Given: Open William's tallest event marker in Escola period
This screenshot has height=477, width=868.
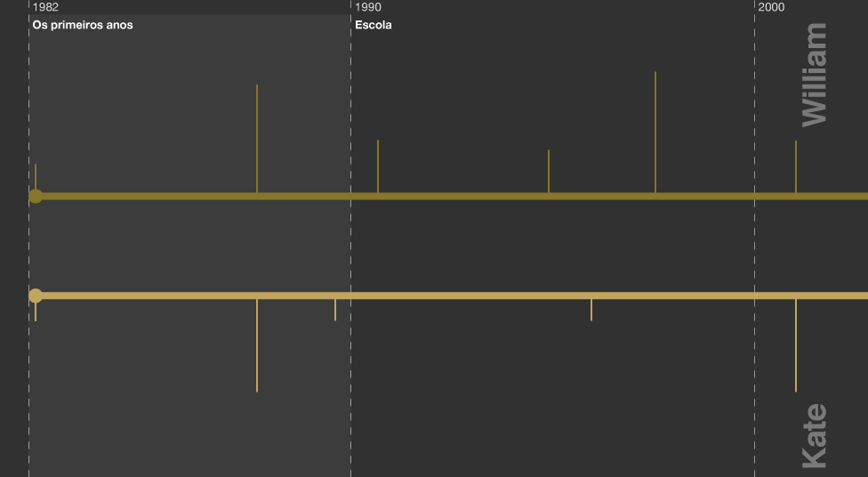Looking at the screenshot, I should click(655, 132).
